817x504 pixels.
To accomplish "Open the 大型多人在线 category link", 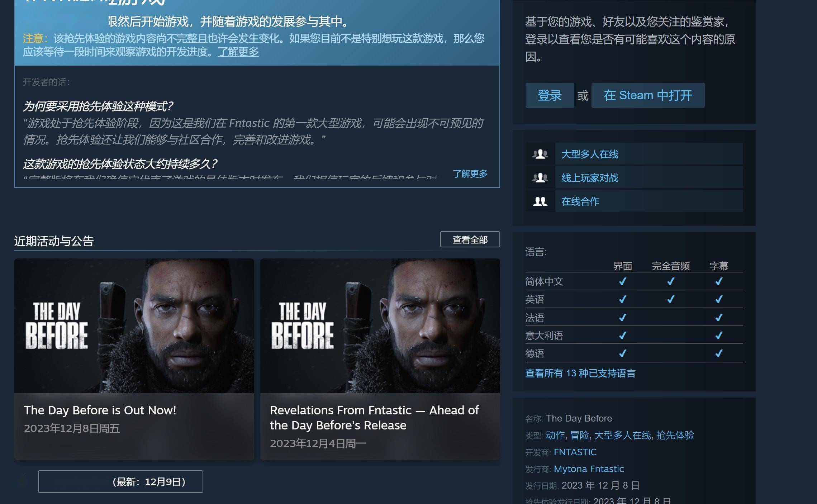I will pos(590,154).
